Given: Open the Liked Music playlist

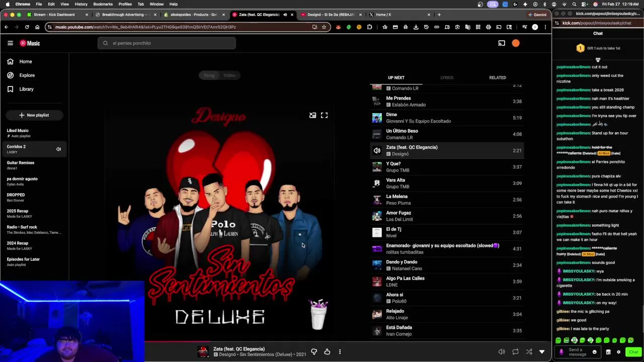Looking at the screenshot, I should point(34,133).
